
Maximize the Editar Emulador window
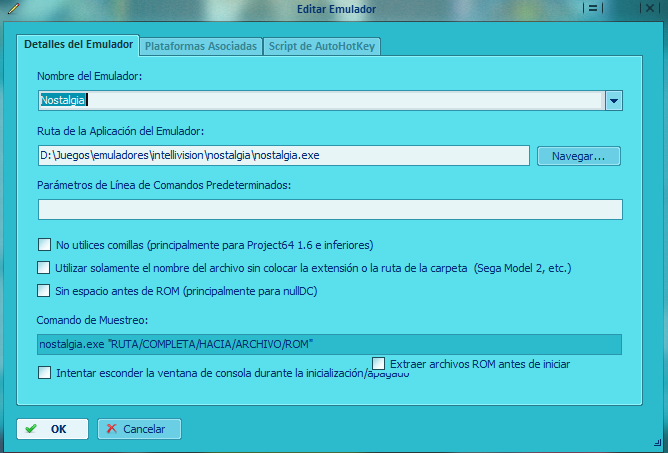click(x=593, y=8)
